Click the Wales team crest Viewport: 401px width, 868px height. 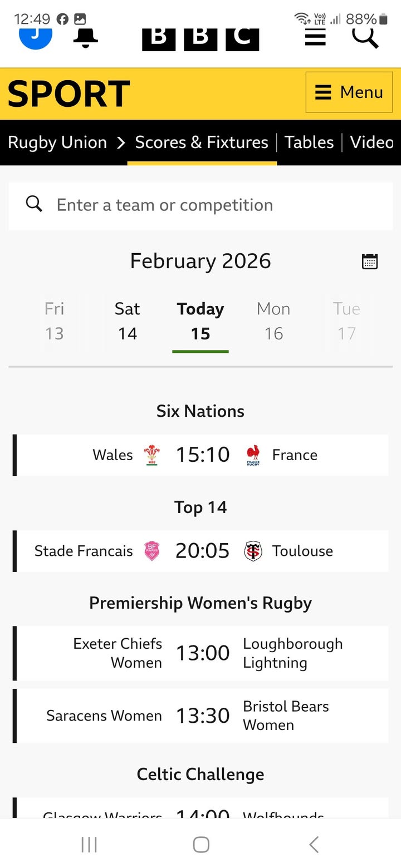click(151, 455)
